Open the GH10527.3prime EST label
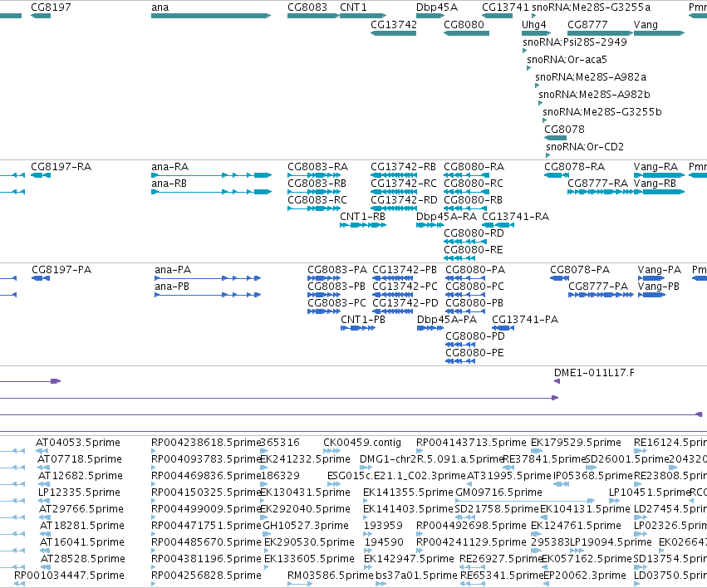Viewport: 707px width, 588px height. [306, 526]
